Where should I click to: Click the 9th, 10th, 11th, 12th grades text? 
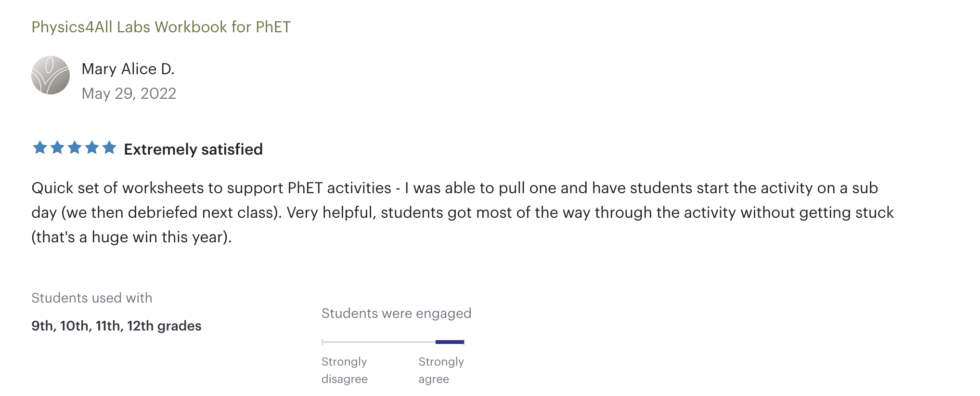[x=116, y=326]
